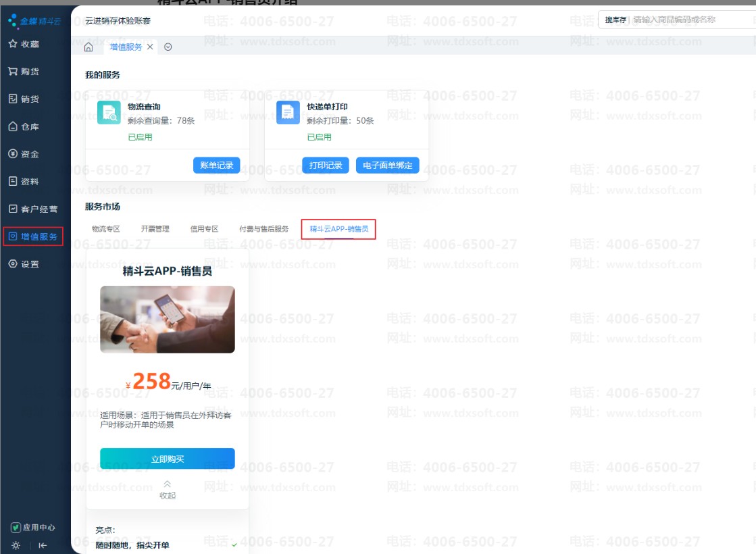Viewport: 756px width, 554px height.
Task: Go to home tab via house icon
Action: pyautogui.click(x=89, y=47)
